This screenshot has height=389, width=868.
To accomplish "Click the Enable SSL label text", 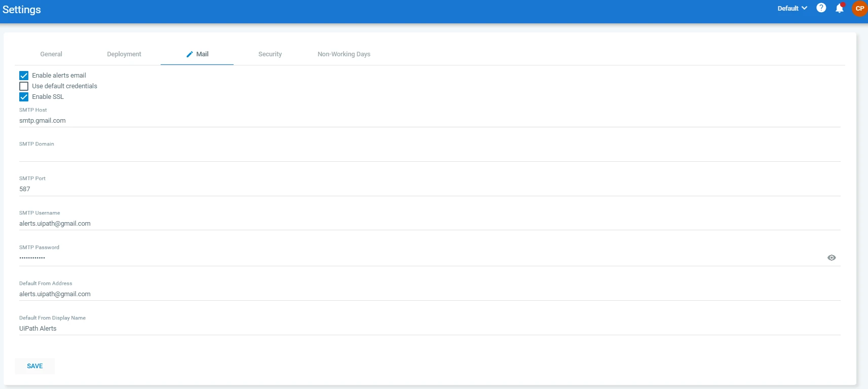I will click(48, 97).
